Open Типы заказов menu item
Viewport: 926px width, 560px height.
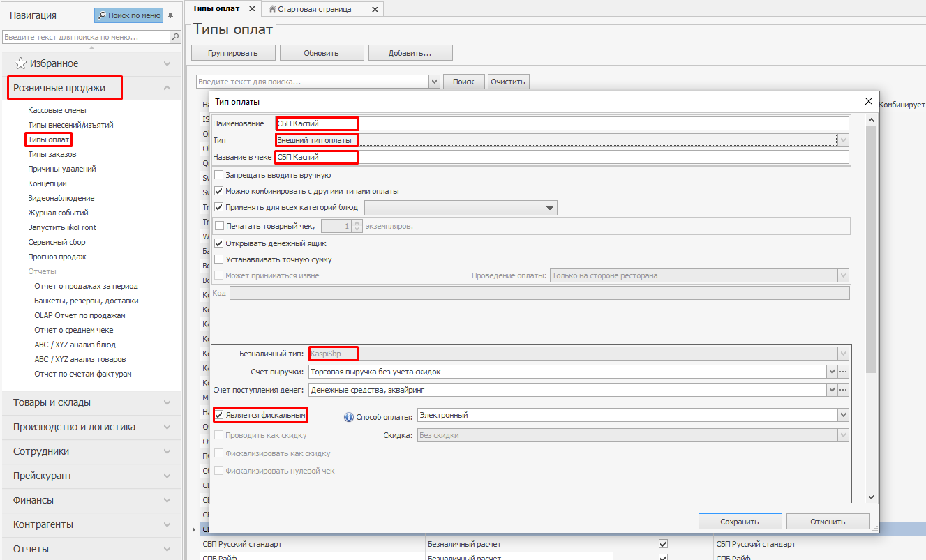pos(52,154)
